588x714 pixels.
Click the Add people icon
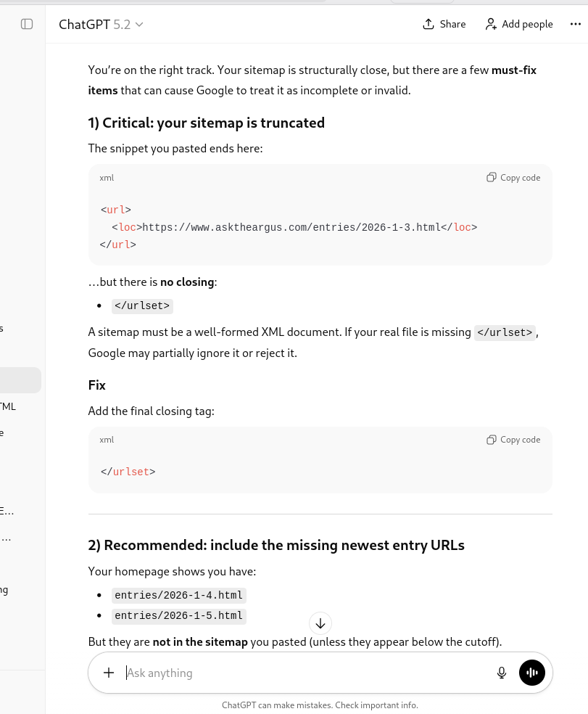(491, 24)
